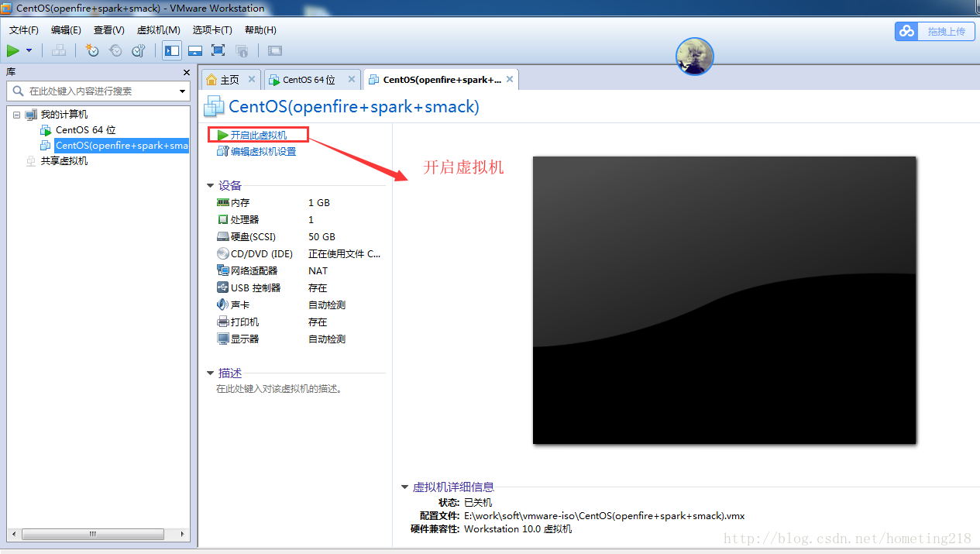This screenshot has width=980, height=554.
Task: Click the USB 控制器 device icon
Action: [223, 287]
